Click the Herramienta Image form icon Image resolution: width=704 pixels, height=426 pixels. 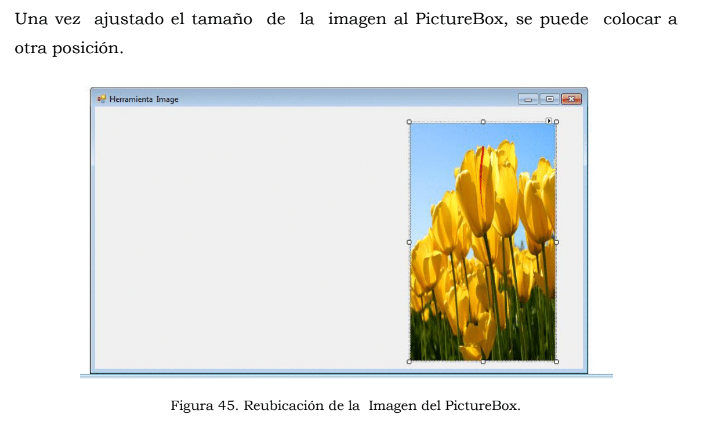tap(101, 99)
